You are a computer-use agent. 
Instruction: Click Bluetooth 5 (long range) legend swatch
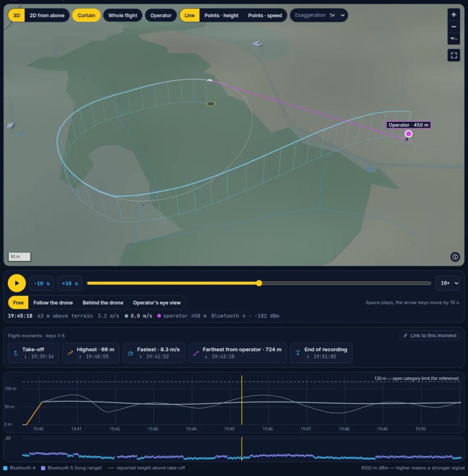pos(43,468)
